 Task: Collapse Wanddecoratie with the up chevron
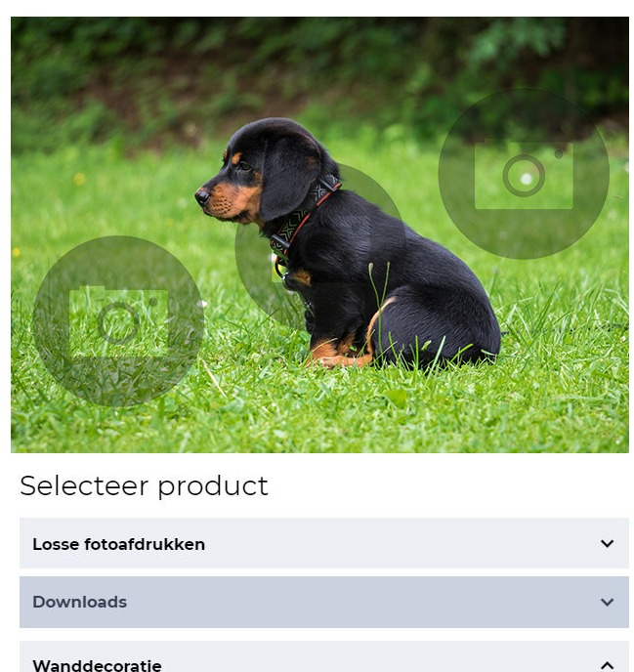[607, 665]
